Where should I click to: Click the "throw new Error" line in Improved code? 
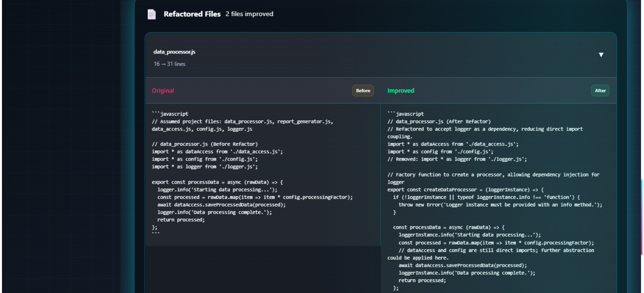pyautogui.click(x=500, y=205)
